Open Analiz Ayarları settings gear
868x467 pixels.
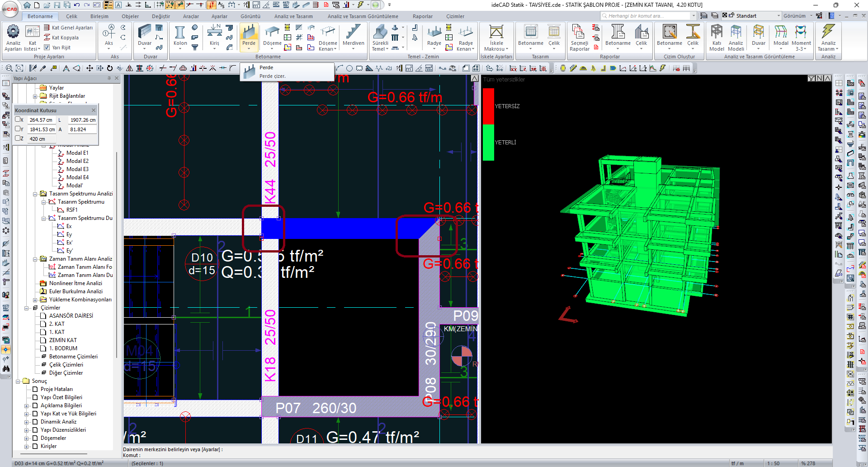(13, 38)
